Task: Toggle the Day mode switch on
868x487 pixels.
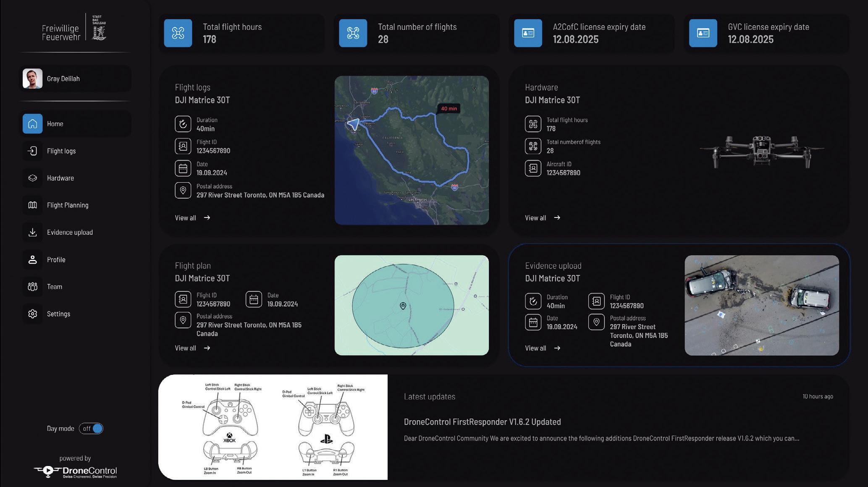Action: [91, 428]
